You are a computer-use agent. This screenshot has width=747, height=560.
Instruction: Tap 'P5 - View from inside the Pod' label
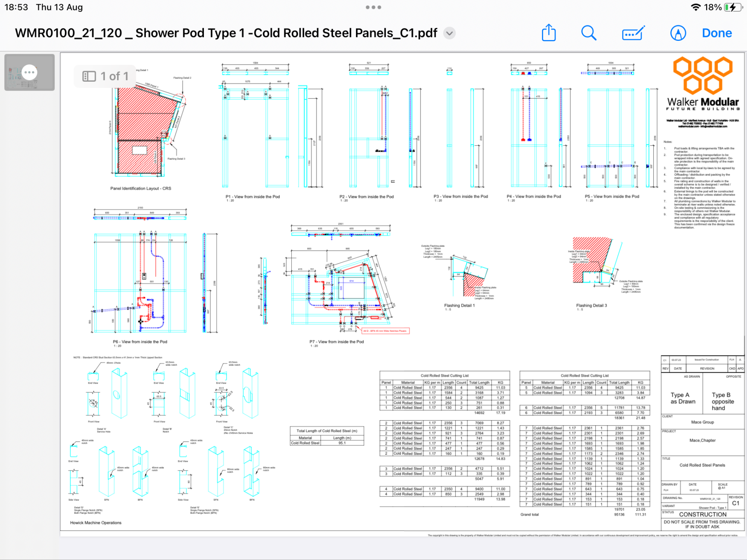(x=612, y=196)
